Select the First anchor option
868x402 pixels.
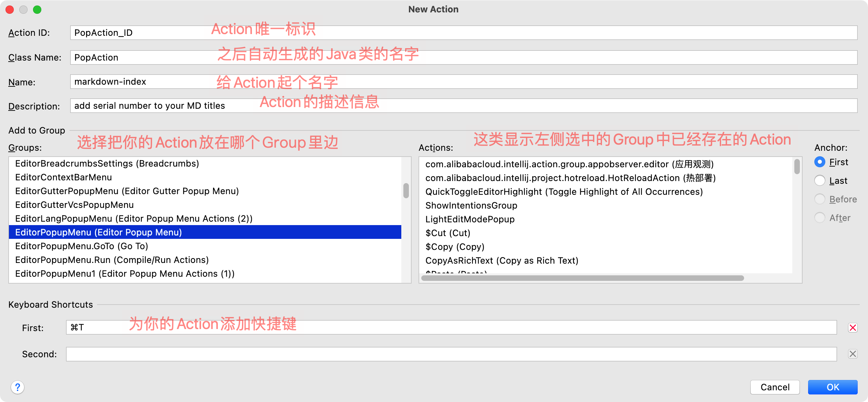820,162
